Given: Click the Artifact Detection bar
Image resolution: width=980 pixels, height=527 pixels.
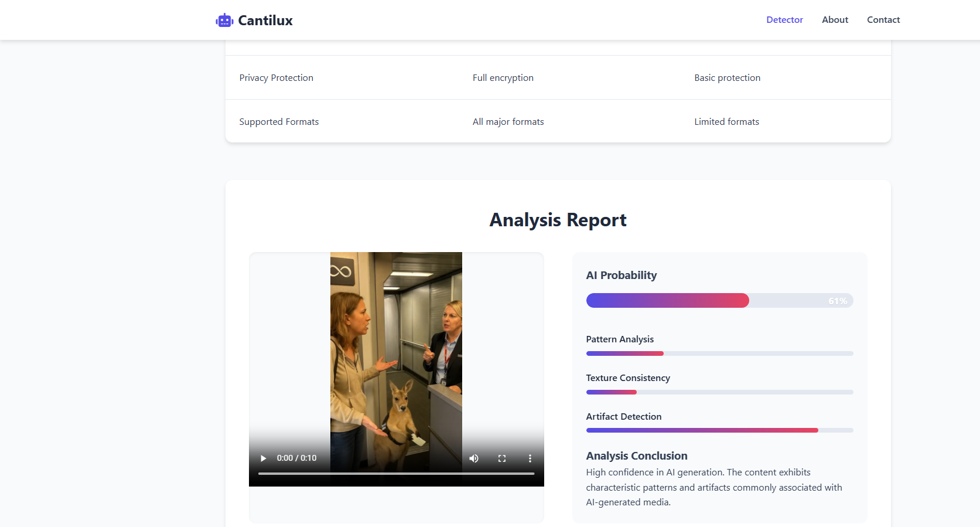Looking at the screenshot, I should pos(719,430).
